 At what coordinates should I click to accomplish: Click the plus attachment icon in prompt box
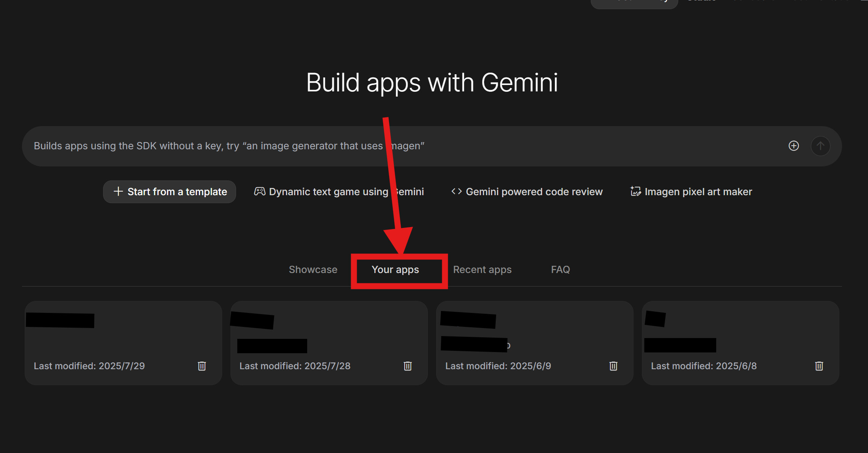(794, 146)
